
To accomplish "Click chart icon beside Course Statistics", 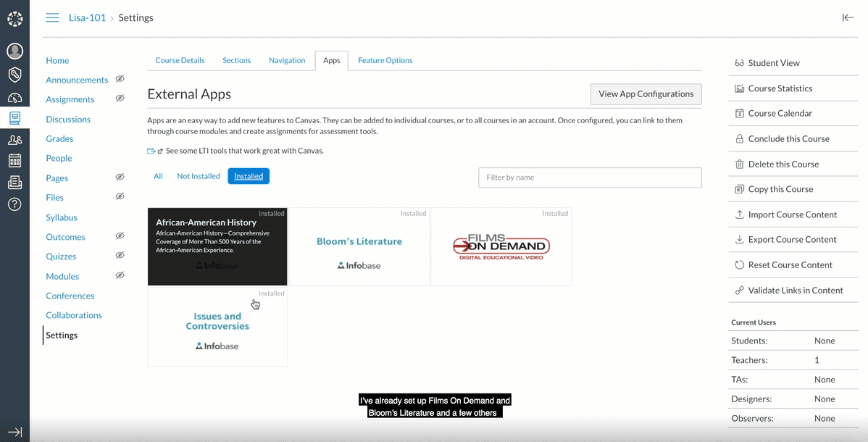I will (739, 88).
